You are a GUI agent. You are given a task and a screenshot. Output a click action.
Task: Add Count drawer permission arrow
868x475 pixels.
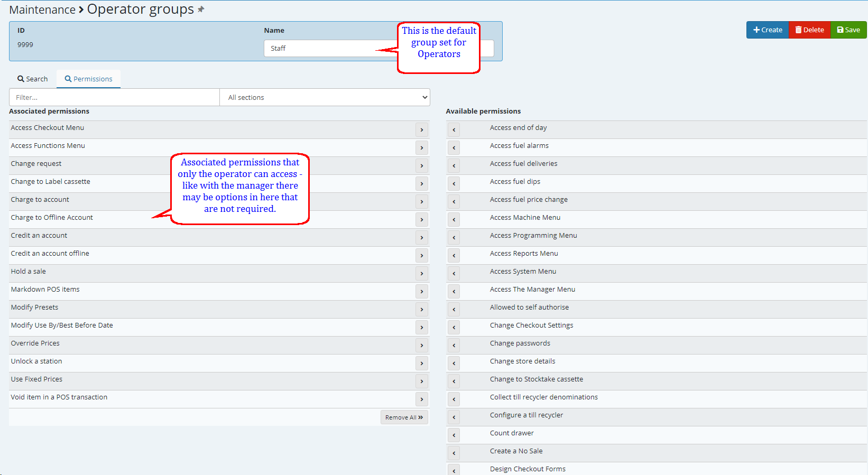point(454,435)
